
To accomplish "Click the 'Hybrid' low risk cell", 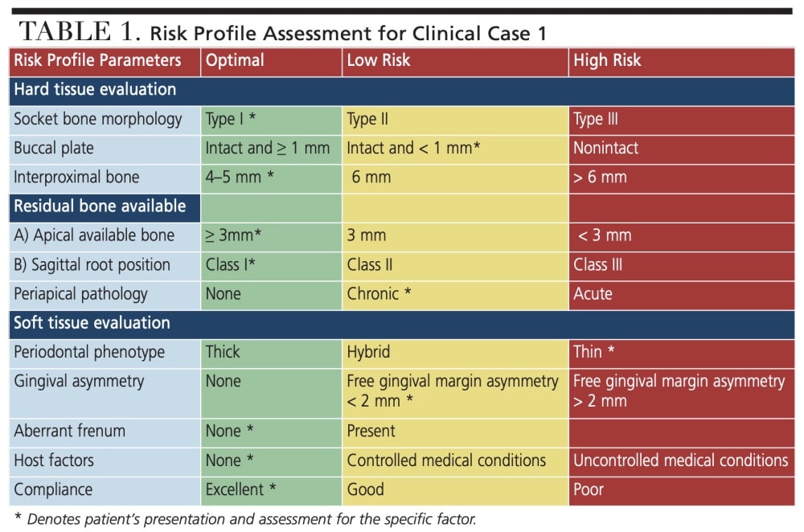I will coord(369,352).
